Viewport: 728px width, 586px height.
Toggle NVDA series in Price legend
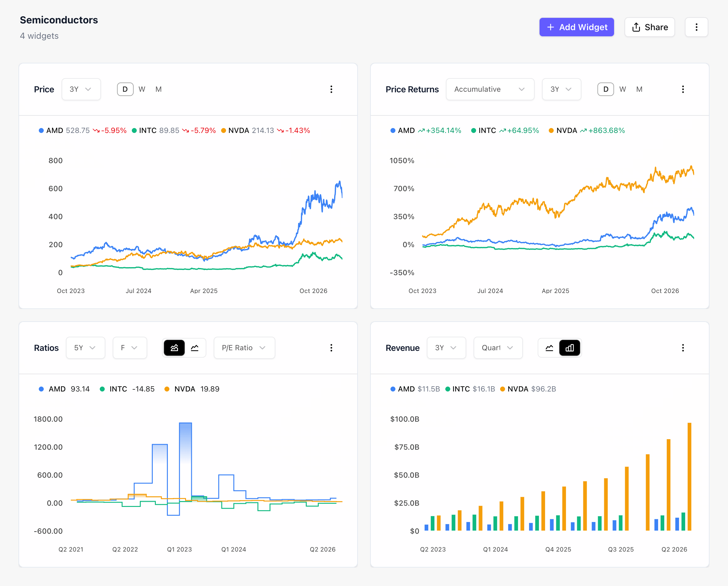pos(265,130)
